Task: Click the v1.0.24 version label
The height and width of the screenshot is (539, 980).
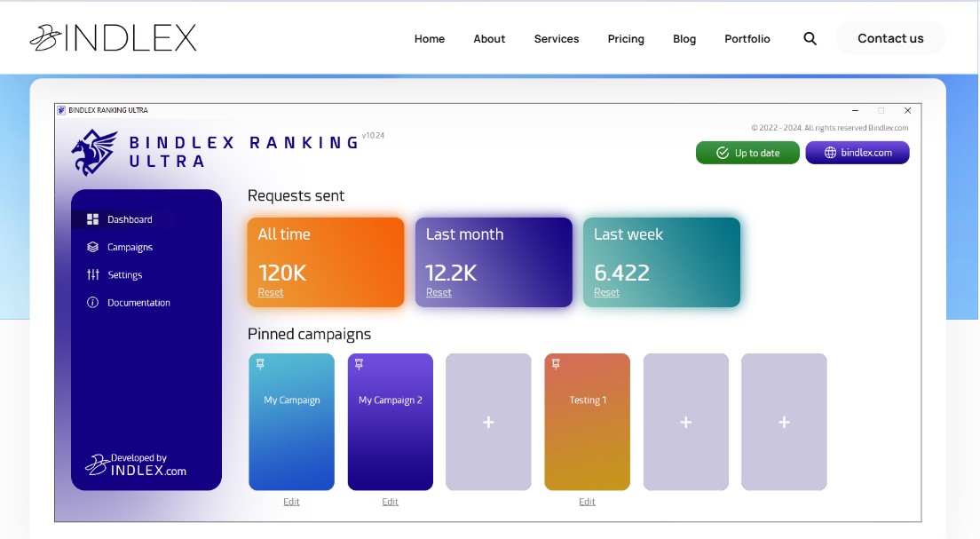Action: point(373,136)
